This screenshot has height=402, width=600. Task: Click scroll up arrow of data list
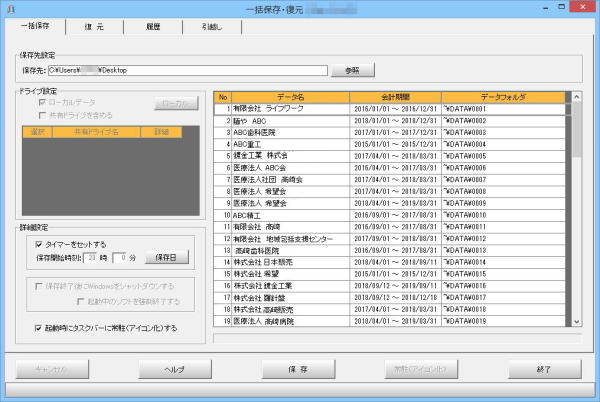coord(577,97)
